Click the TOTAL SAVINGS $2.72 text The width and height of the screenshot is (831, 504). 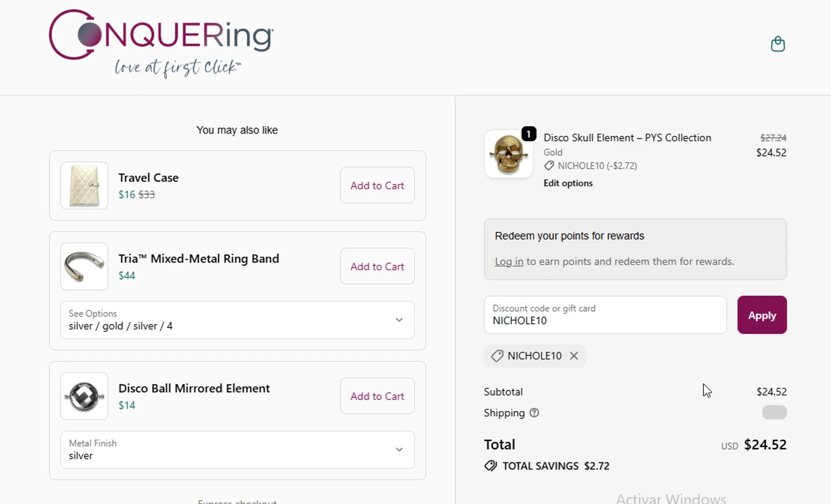pos(556,466)
